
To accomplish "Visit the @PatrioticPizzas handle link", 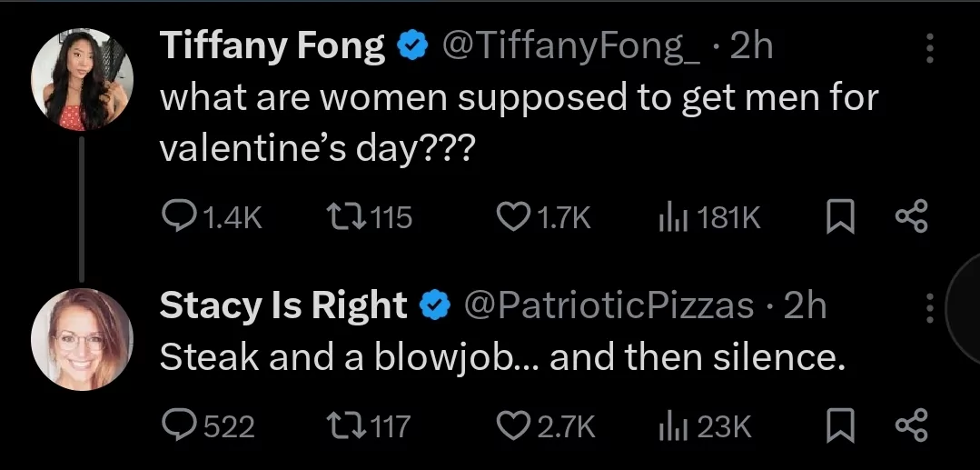I will click(x=608, y=306).
